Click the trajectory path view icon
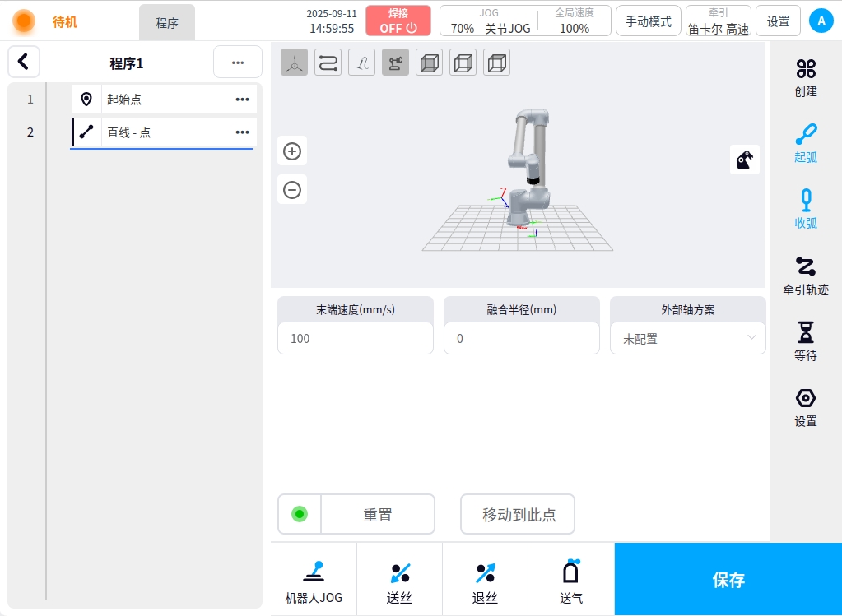The height and width of the screenshot is (616, 842). coord(328,63)
